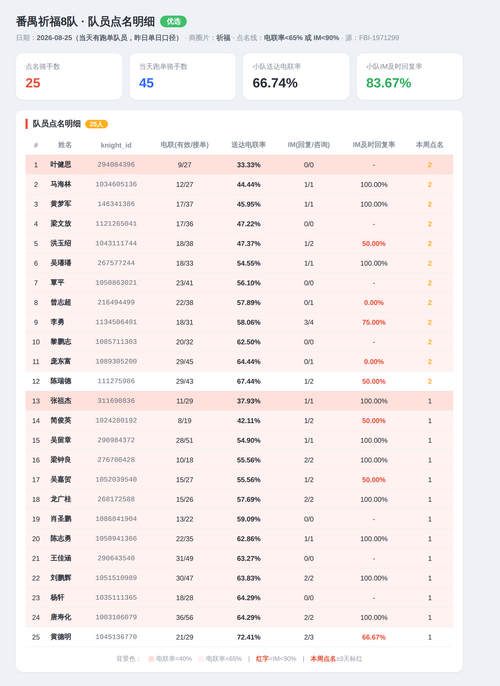Click the 2/3 IM count in row 25
This screenshot has height=686, width=500.
pos(308,637)
